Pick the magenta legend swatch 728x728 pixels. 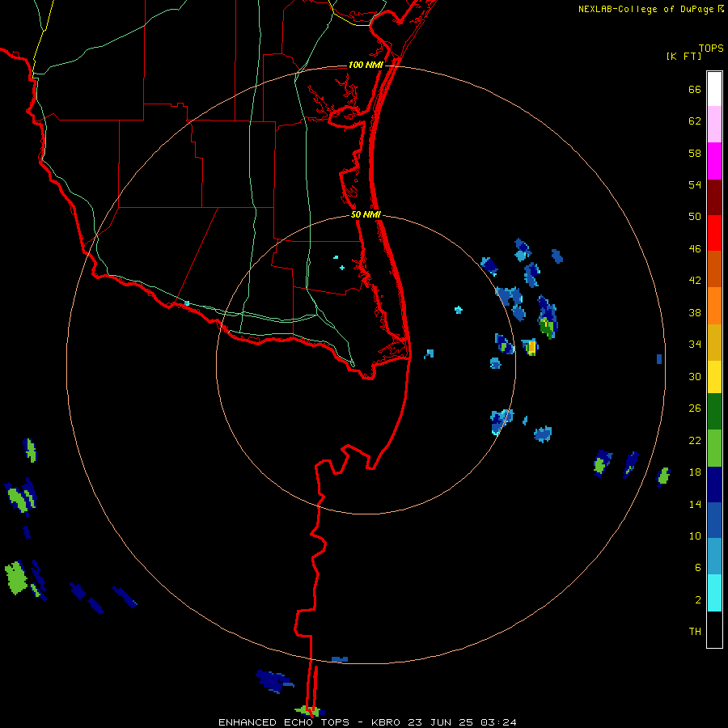click(714, 161)
